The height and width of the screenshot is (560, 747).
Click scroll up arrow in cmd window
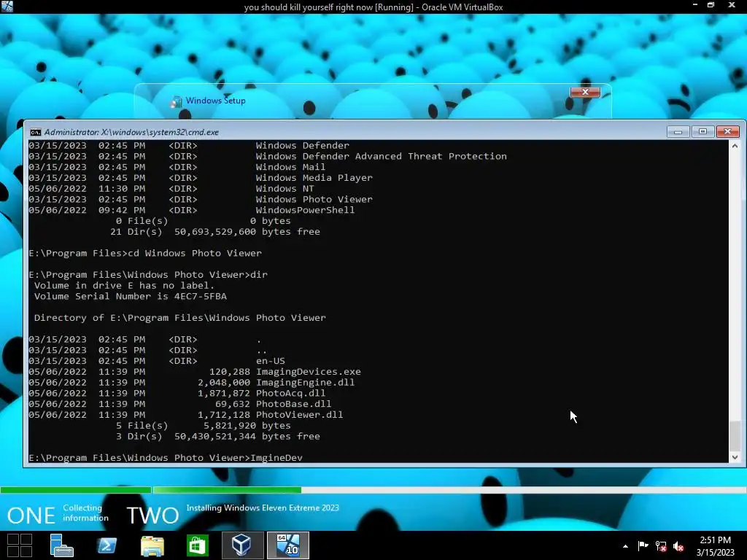[x=735, y=146]
